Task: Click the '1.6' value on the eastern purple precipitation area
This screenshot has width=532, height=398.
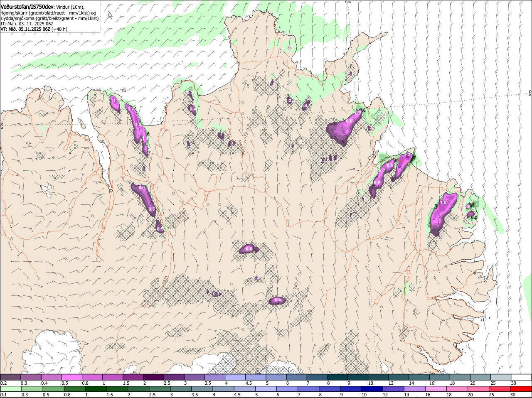Action: click(x=443, y=202)
